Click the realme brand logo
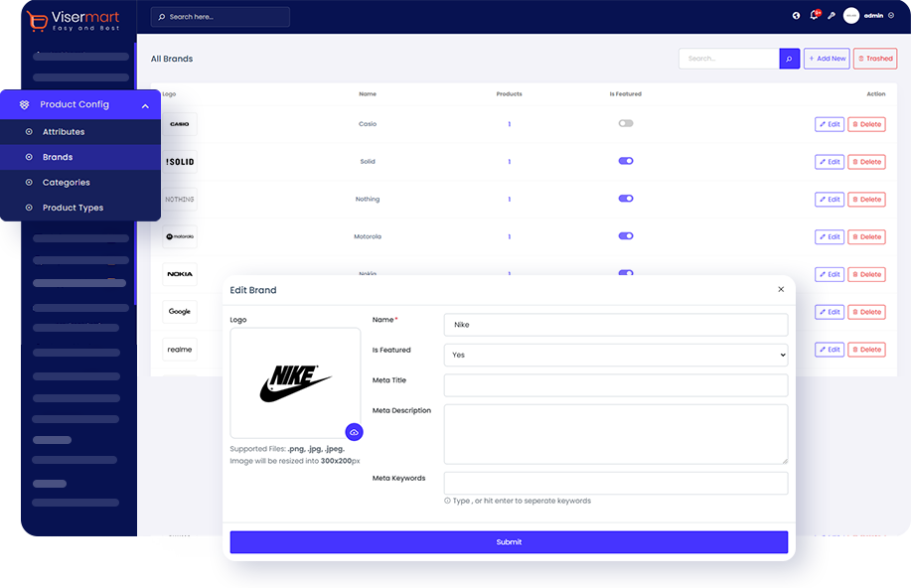Viewport: 911px width, 588px height. [180, 350]
